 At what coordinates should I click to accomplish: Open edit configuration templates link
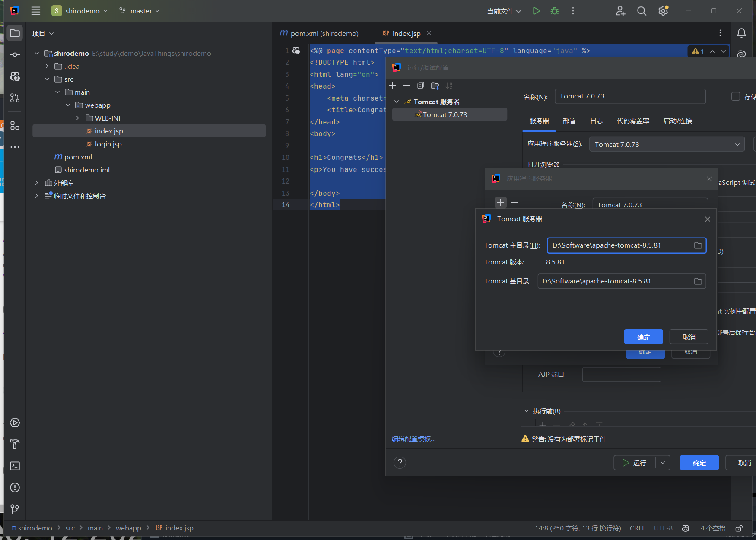413,438
